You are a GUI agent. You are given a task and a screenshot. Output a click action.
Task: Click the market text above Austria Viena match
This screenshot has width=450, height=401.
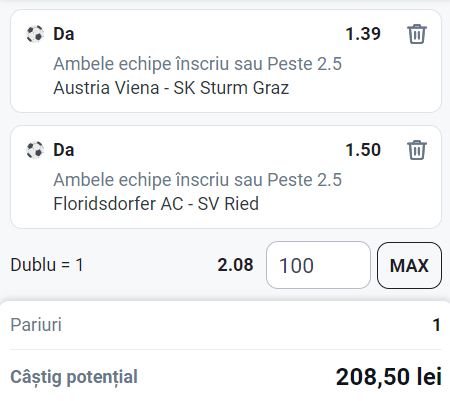198,64
